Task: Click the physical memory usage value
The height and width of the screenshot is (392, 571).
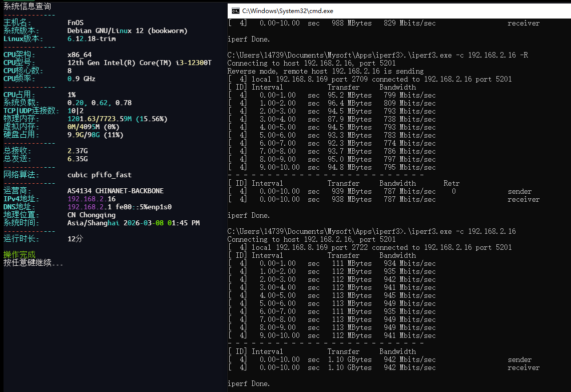Action: 117,119
